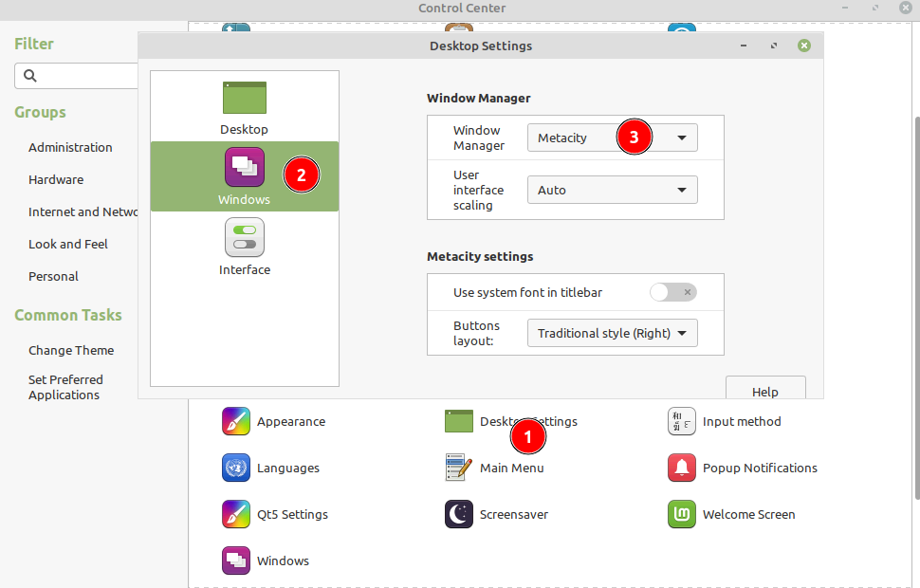The width and height of the screenshot is (920, 588).
Task: Open Welcome Screen icon
Action: coord(682,514)
